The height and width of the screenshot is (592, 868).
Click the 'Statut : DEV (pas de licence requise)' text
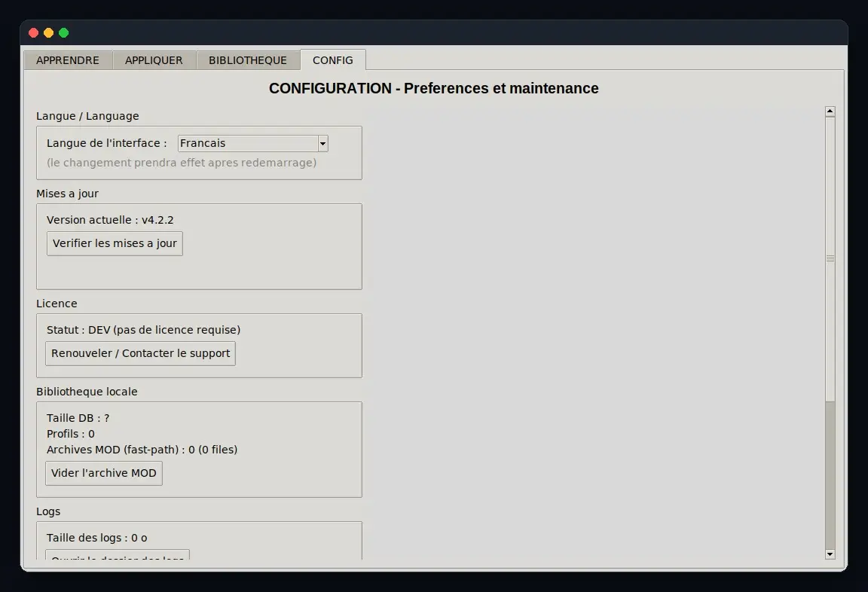click(143, 330)
